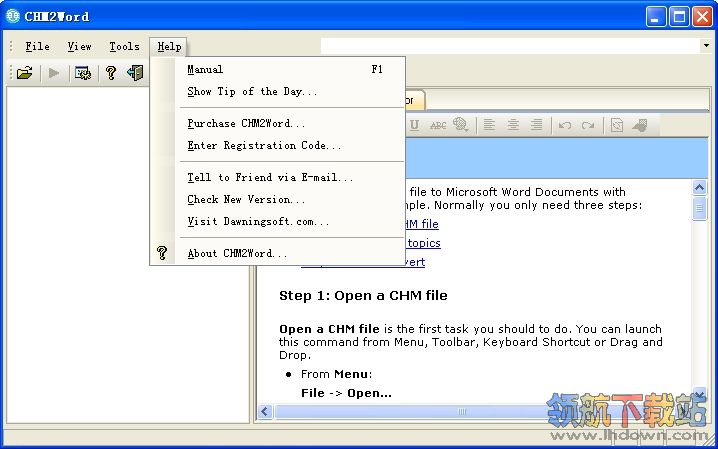
Task: Click the horizontal scrollbar left arrow
Action: 265,411
